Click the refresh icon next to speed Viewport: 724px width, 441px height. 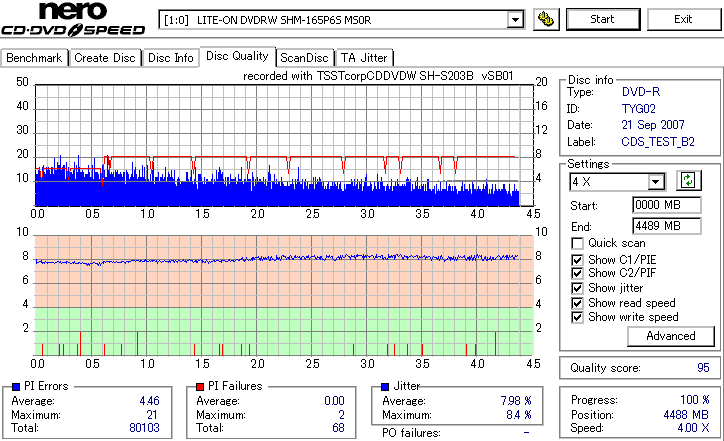(688, 181)
